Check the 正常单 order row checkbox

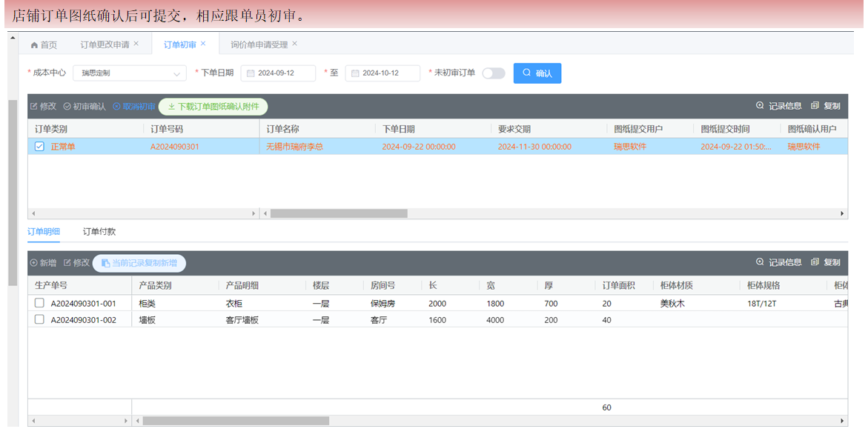coord(39,147)
